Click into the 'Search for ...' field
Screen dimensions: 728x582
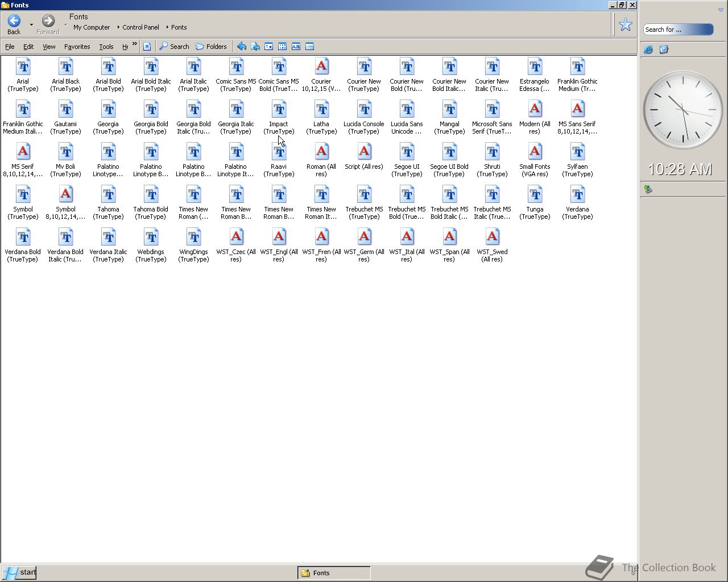[678, 30]
